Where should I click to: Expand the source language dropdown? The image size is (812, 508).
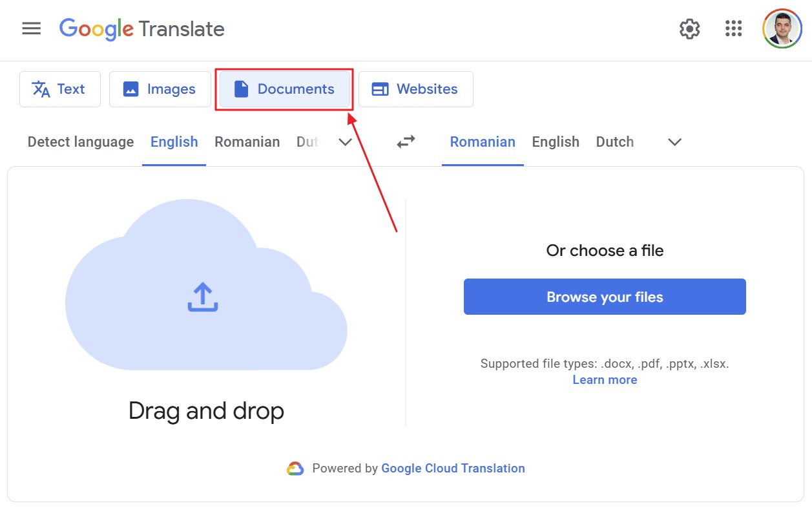pos(345,143)
